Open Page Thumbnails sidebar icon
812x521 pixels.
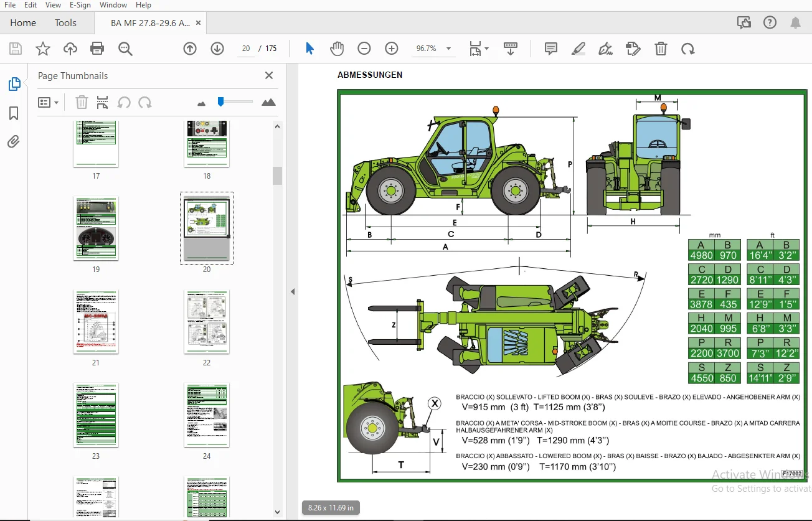[14, 84]
